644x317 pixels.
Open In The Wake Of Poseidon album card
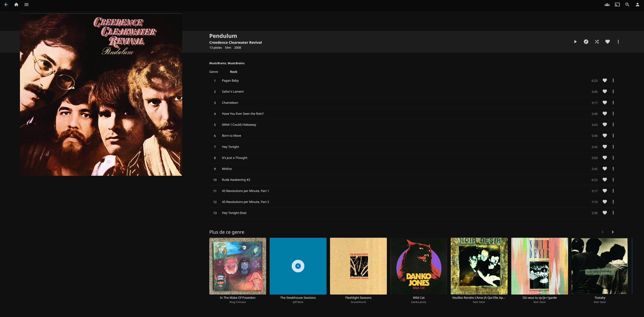[238, 266]
